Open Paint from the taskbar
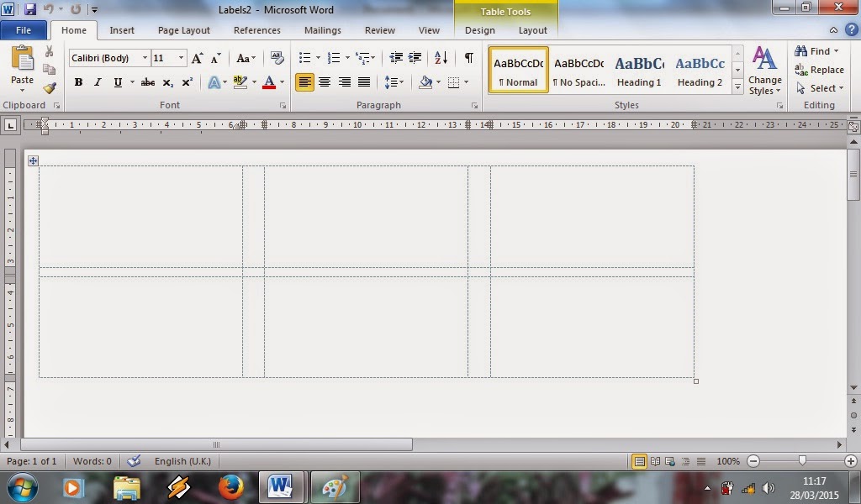The height and width of the screenshot is (504, 861). coord(335,487)
